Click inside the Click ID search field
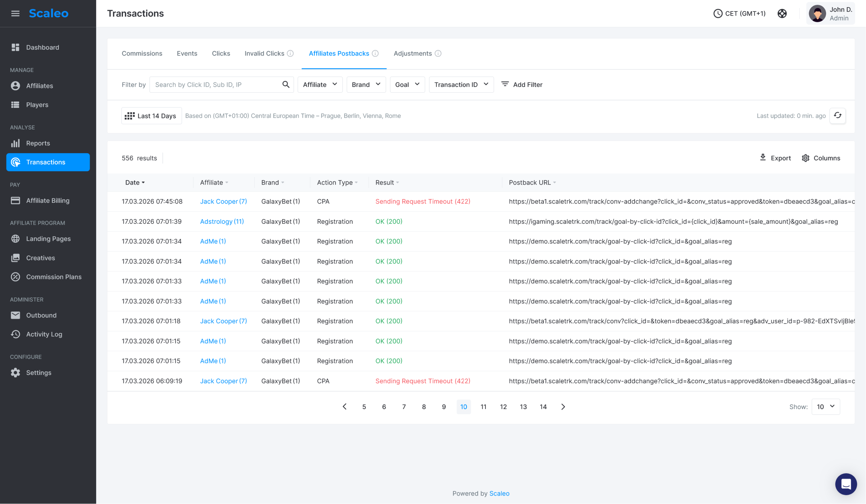This screenshot has height=504, width=866. [x=216, y=85]
